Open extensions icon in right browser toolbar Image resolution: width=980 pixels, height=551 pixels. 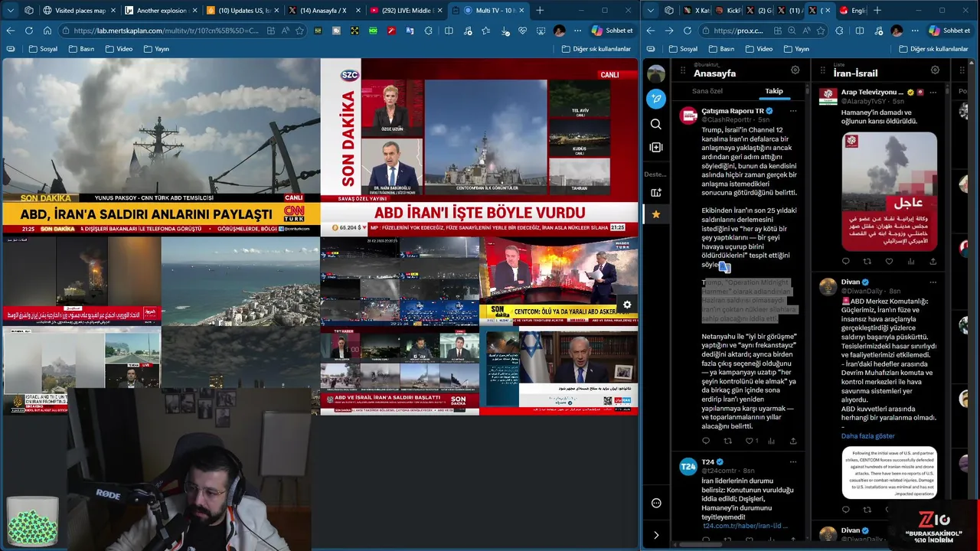coord(838,31)
